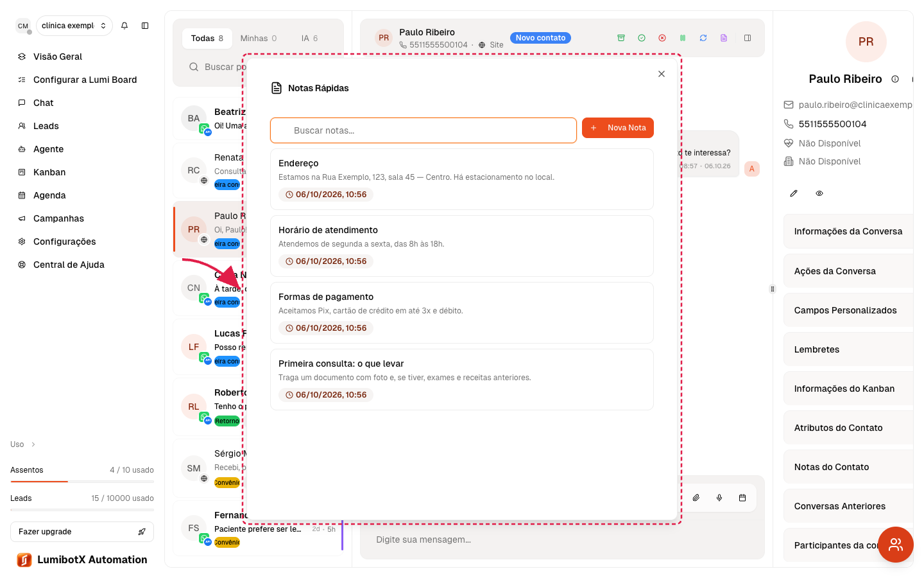Click the blue refresh sync icon
Screen dimensions: 924x578
[x=703, y=38]
